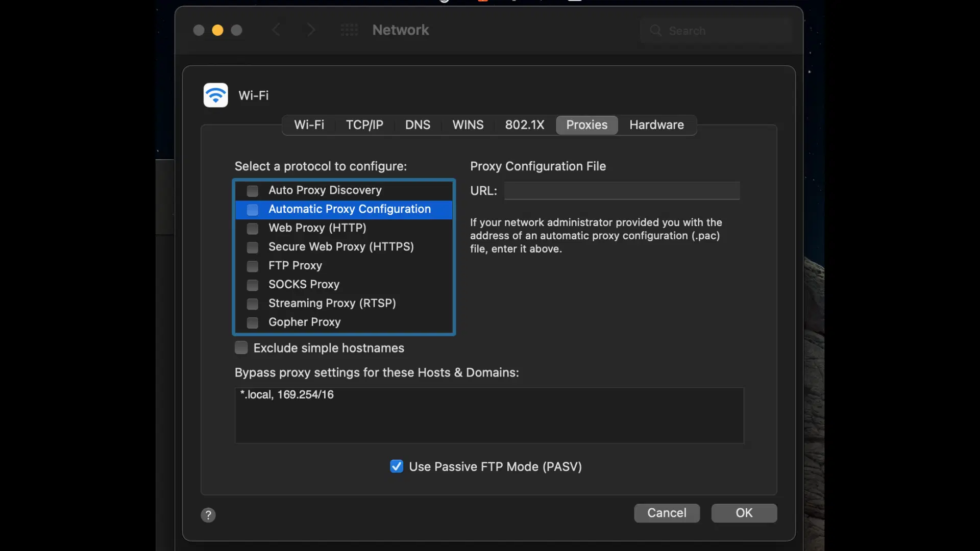Viewport: 980px width, 551px height.
Task: Go to the TCP/IP tab
Action: (x=364, y=125)
